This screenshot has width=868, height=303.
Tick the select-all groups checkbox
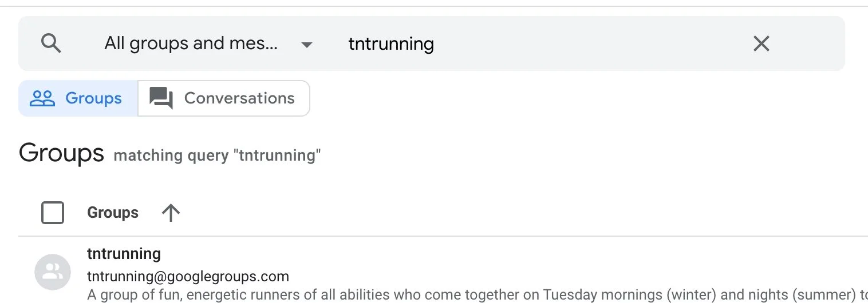[x=53, y=213]
